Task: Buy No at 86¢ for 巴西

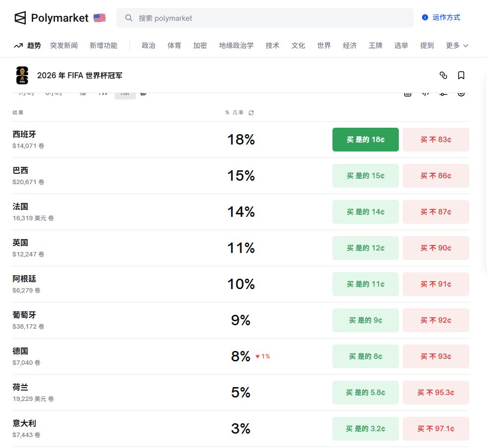Action: click(x=436, y=176)
